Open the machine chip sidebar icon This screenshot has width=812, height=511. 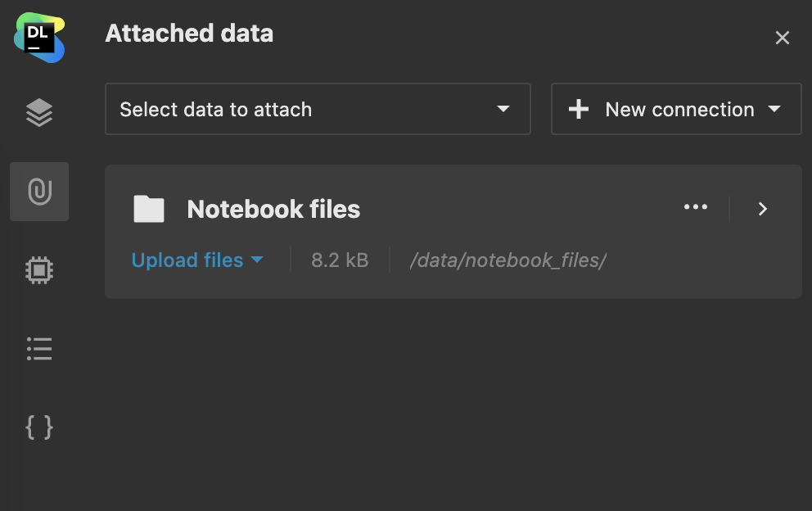pyautogui.click(x=39, y=270)
